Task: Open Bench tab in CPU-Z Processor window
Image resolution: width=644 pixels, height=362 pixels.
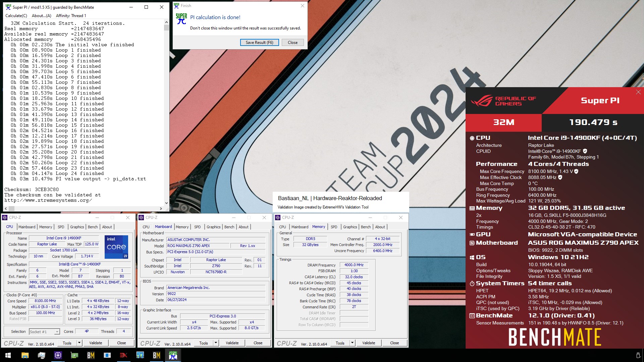Action: [x=93, y=227]
